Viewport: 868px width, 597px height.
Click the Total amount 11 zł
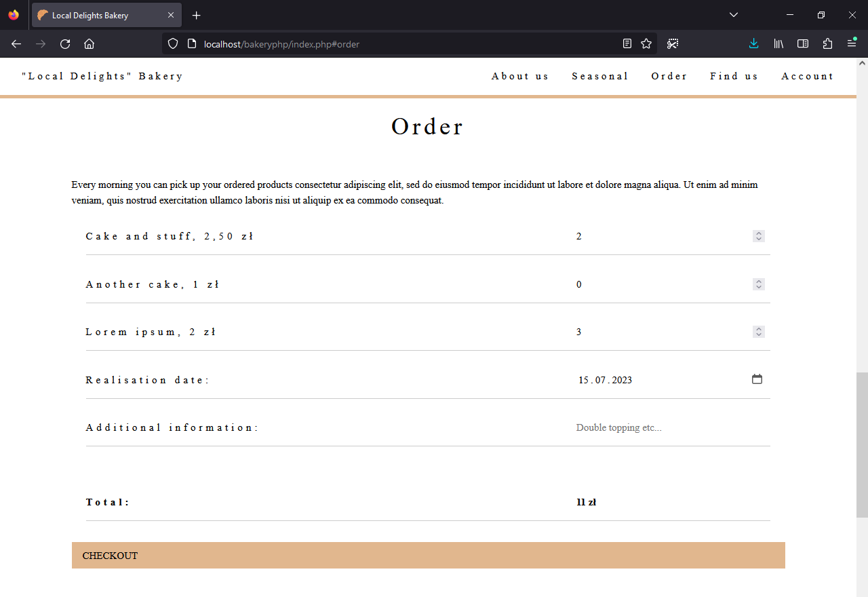(587, 503)
